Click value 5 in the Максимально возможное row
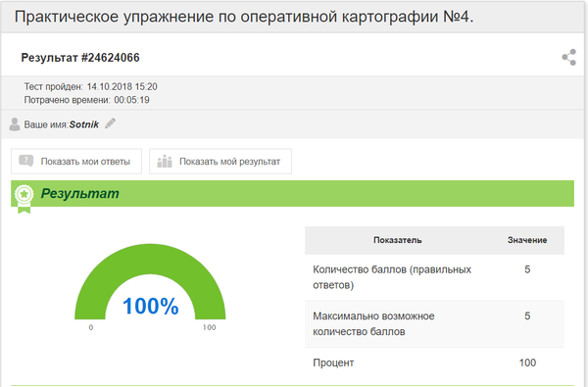The height and width of the screenshot is (387, 588). click(527, 315)
